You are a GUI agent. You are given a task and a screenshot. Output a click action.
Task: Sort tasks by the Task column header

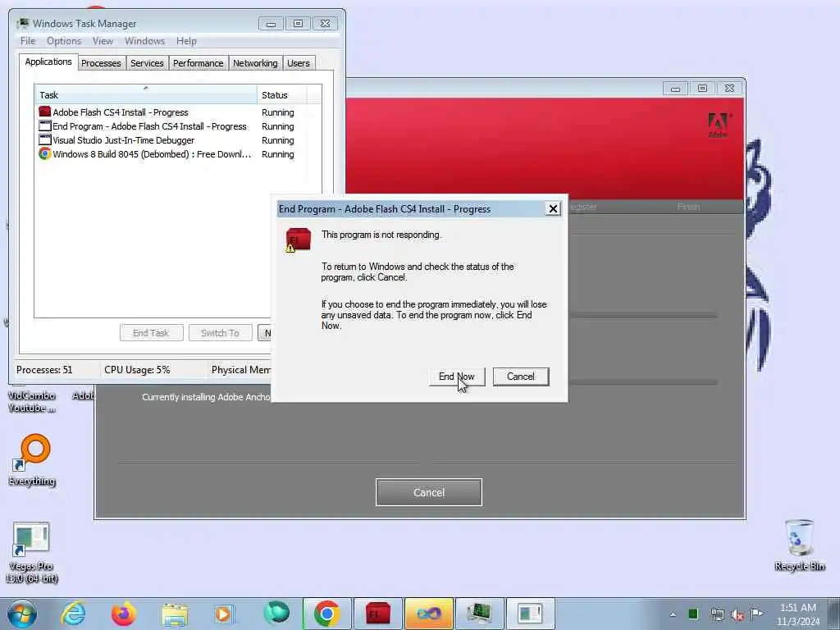pyautogui.click(x=146, y=95)
